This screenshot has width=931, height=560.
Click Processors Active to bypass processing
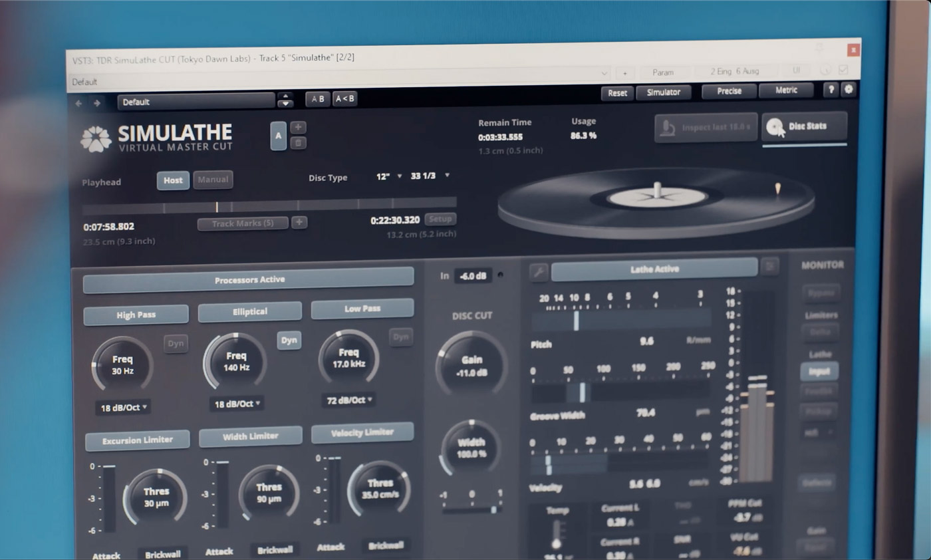coord(248,279)
